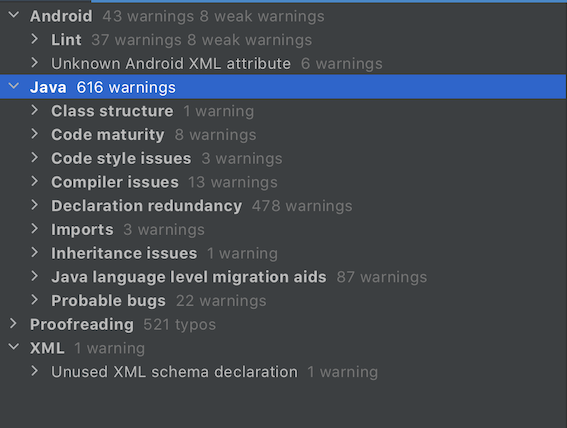Expand the Lint node
567x428 pixels.
(x=35, y=39)
